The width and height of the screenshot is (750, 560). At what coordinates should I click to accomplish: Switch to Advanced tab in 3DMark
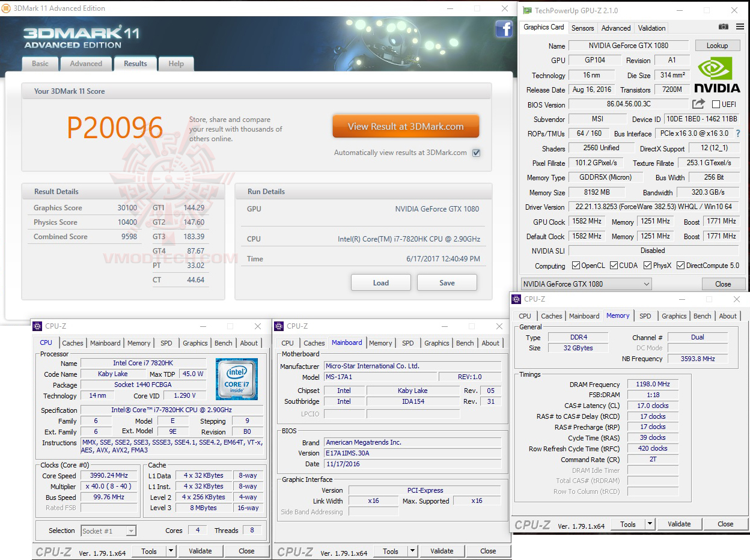click(86, 64)
